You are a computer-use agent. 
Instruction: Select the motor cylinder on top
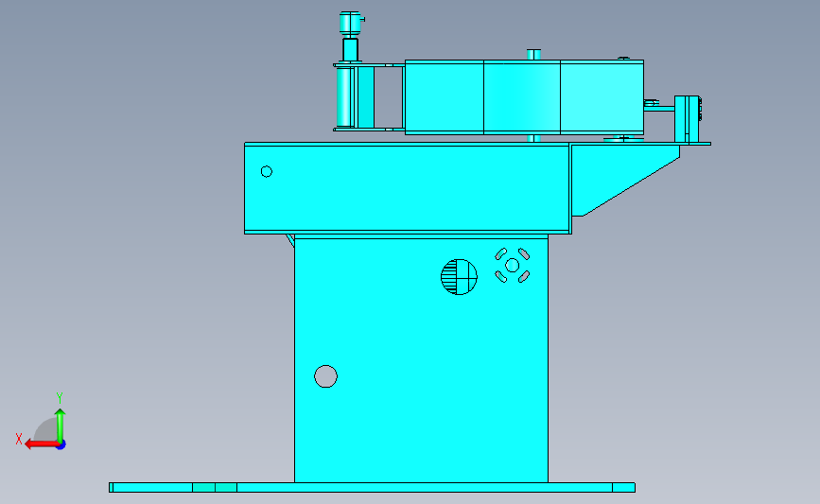coord(350,24)
